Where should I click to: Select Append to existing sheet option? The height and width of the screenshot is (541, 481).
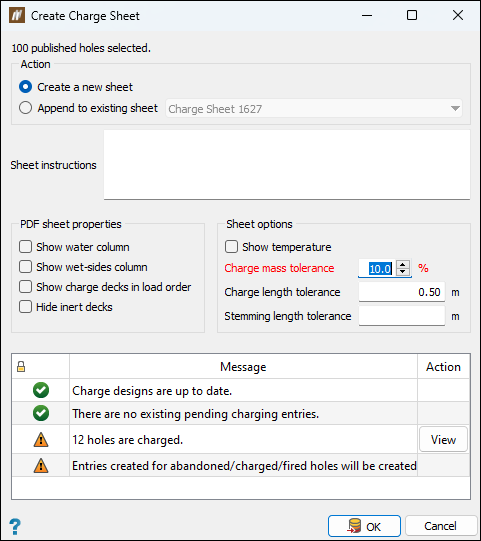pos(26,108)
